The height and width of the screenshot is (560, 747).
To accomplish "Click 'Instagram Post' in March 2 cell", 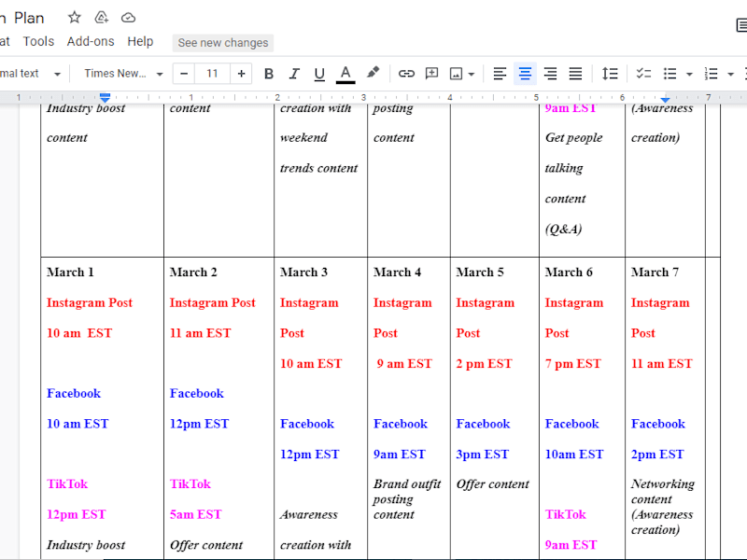I will tap(212, 302).
